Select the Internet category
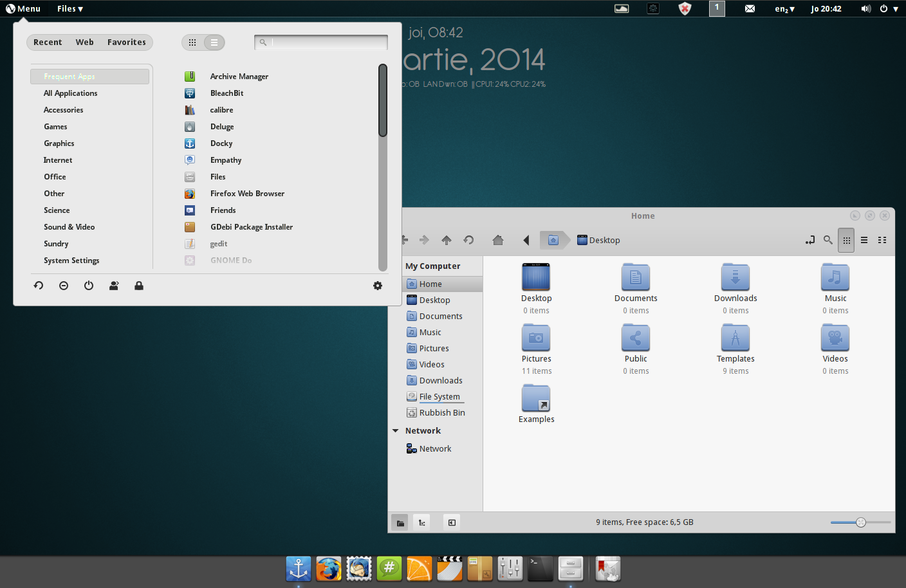The image size is (906, 588). coord(58,160)
